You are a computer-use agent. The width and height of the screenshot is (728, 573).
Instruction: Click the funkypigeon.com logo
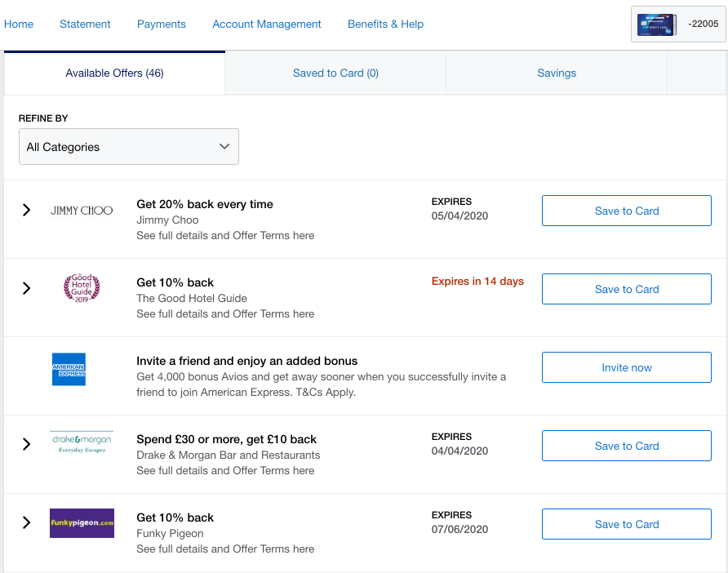82,523
